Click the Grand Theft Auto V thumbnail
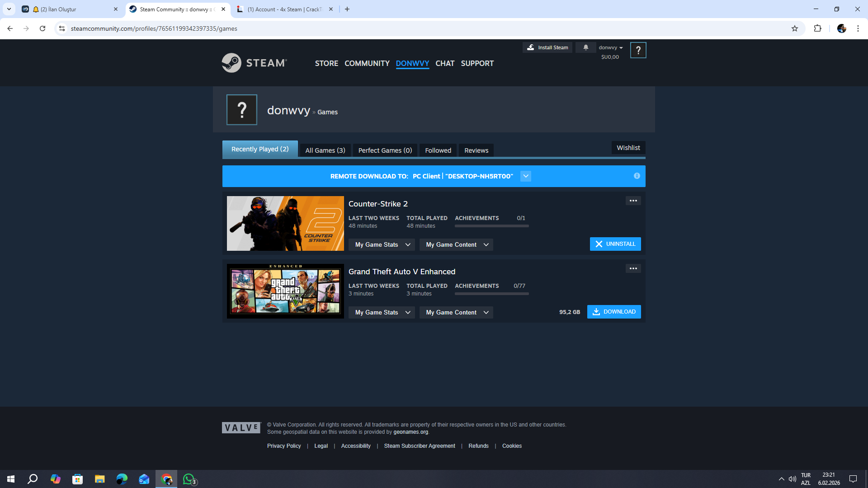Screen dimensions: 868x488 coord(285,291)
